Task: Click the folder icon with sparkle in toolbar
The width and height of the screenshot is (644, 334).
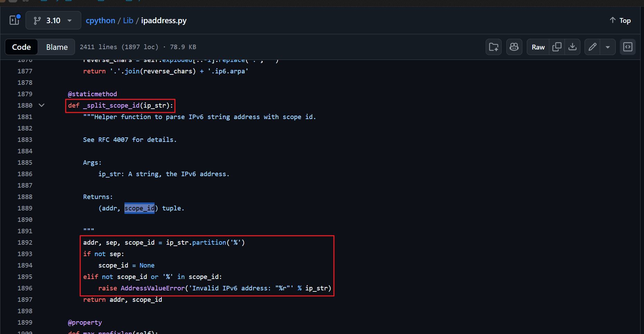Action: pos(494,47)
